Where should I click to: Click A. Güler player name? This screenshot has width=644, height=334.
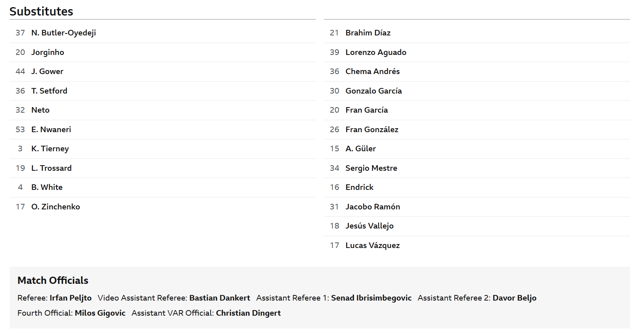point(361,149)
